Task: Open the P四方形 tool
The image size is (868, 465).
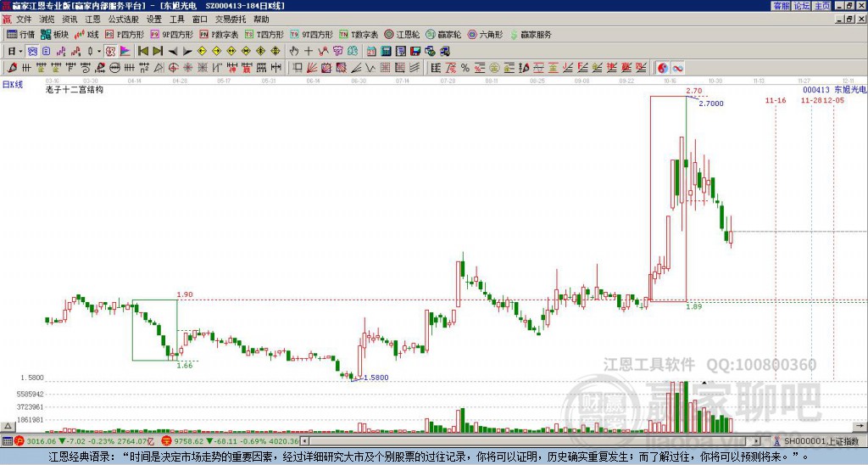Action: pyautogui.click(x=125, y=34)
